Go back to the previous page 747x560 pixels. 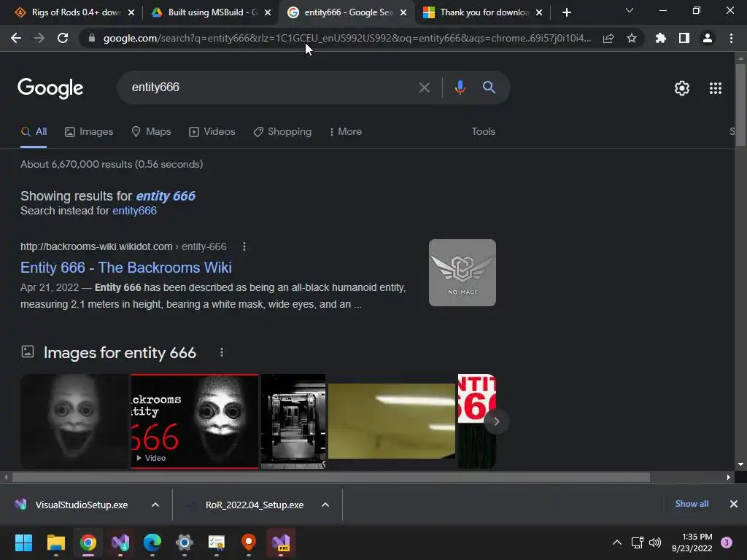tap(16, 38)
